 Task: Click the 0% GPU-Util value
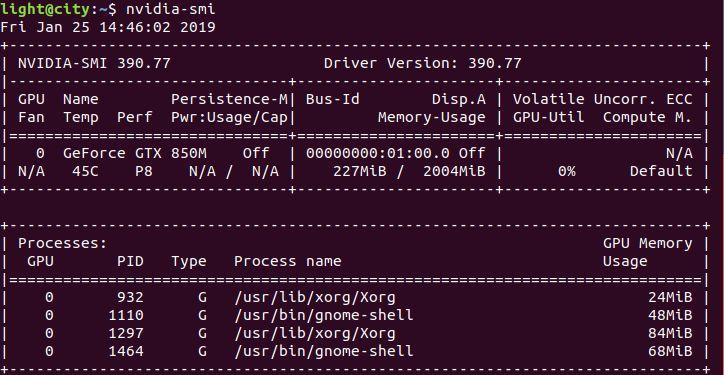click(x=566, y=171)
